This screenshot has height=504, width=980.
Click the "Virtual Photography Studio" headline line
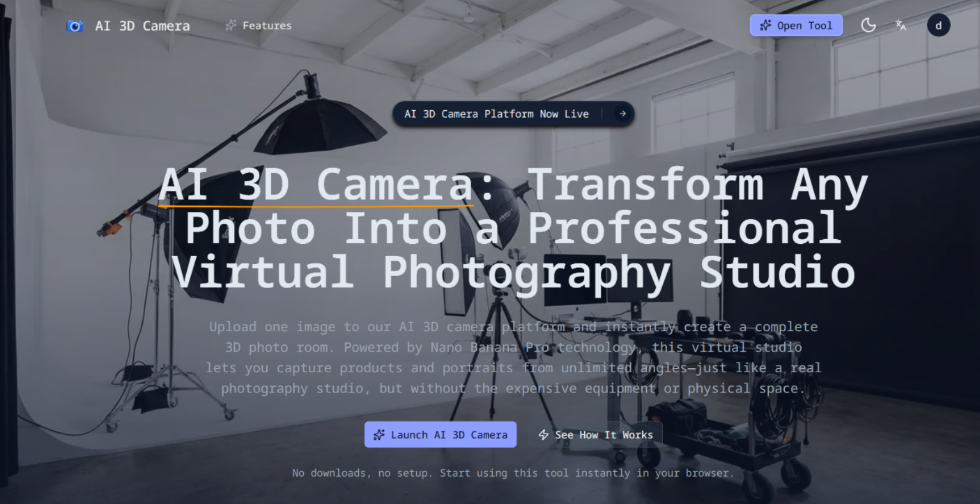point(513,272)
